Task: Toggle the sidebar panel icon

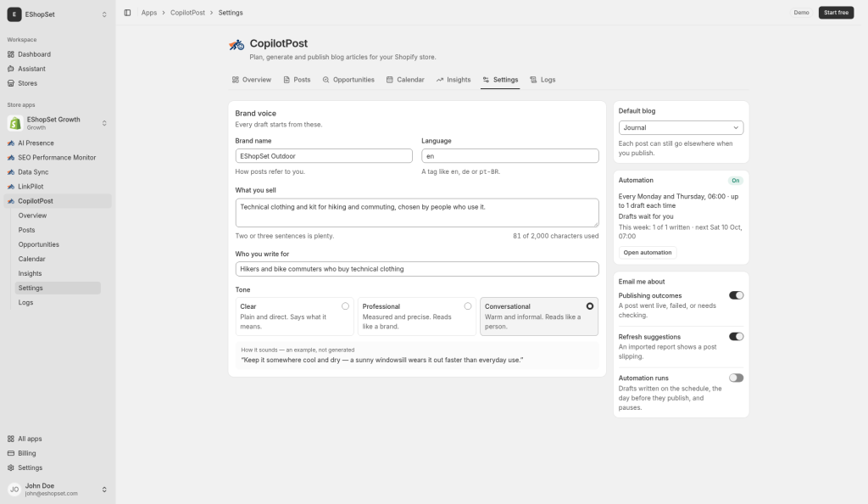Action: (x=127, y=13)
